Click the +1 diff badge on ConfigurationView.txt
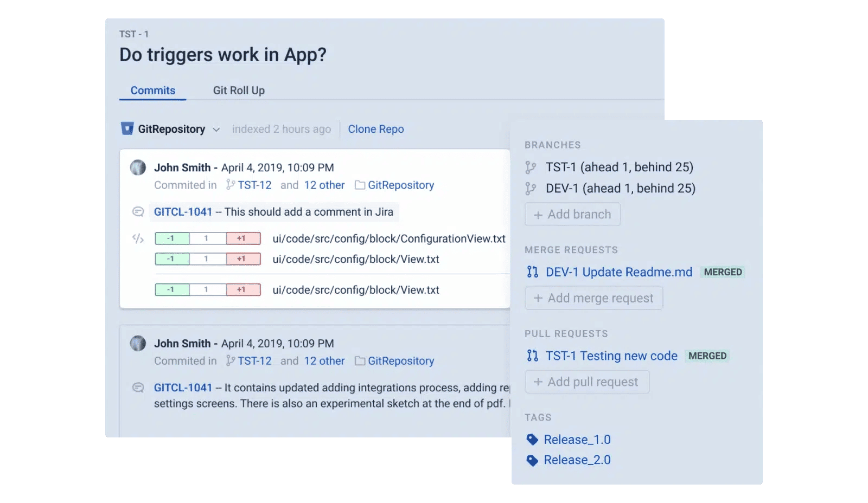Viewport: 868px width, 503px height. [x=243, y=238]
